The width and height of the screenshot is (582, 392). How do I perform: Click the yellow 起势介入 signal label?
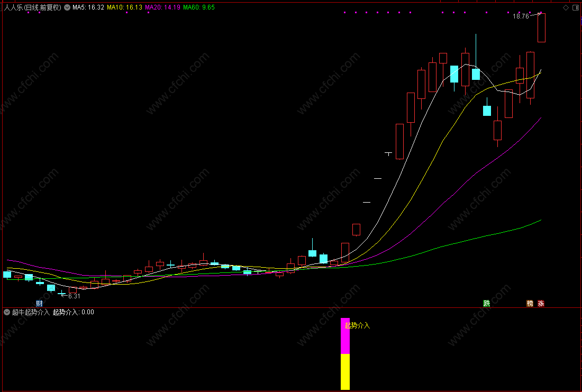pyautogui.click(x=358, y=325)
